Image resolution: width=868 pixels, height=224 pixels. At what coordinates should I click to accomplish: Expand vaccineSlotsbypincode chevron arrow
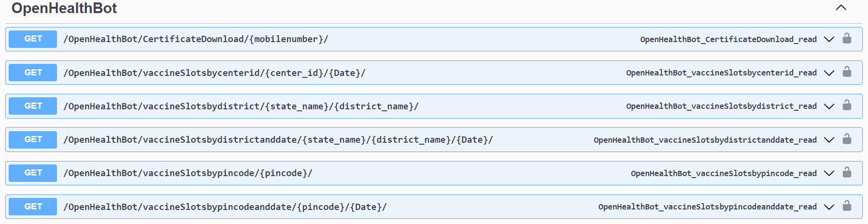tap(829, 173)
